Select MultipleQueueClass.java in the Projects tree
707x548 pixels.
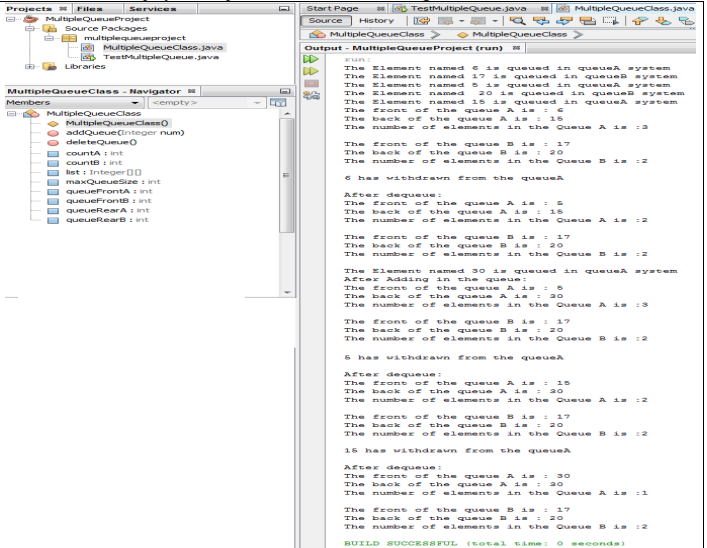point(162,47)
